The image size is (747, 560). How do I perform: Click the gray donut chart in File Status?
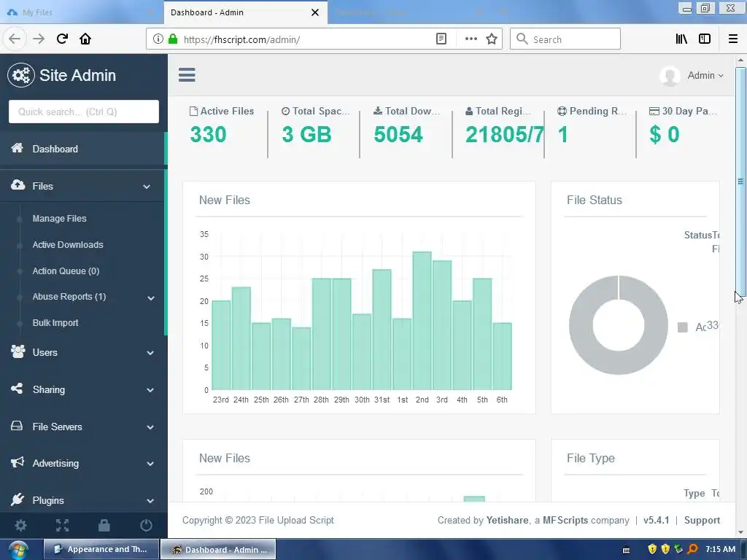(x=619, y=324)
